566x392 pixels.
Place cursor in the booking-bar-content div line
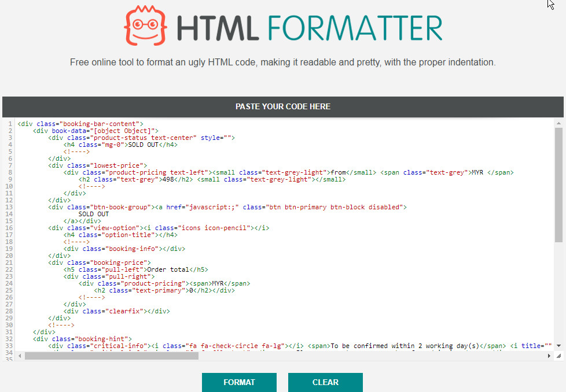(80, 124)
